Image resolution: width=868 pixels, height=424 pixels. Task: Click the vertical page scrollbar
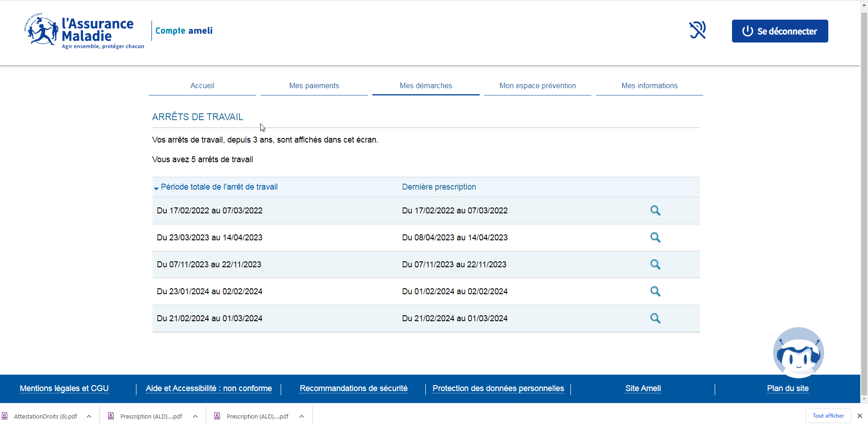coord(864,201)
